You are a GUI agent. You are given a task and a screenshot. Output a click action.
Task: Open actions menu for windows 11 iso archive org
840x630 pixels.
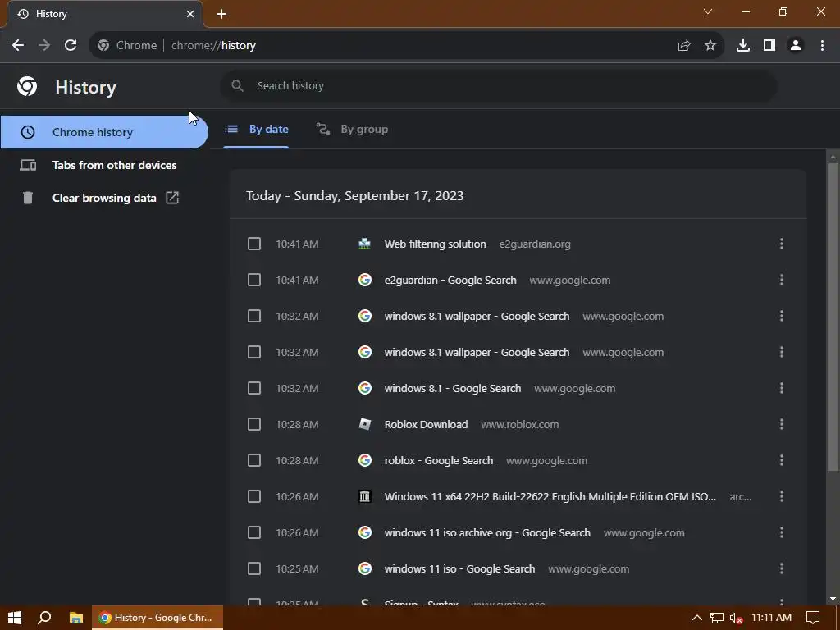coord(782,532)
